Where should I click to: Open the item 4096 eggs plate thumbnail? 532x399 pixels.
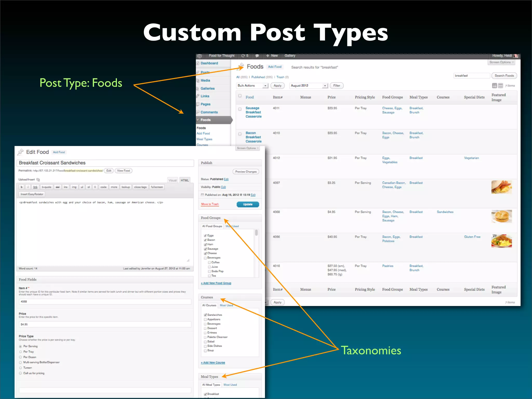(x=501, y=241)
